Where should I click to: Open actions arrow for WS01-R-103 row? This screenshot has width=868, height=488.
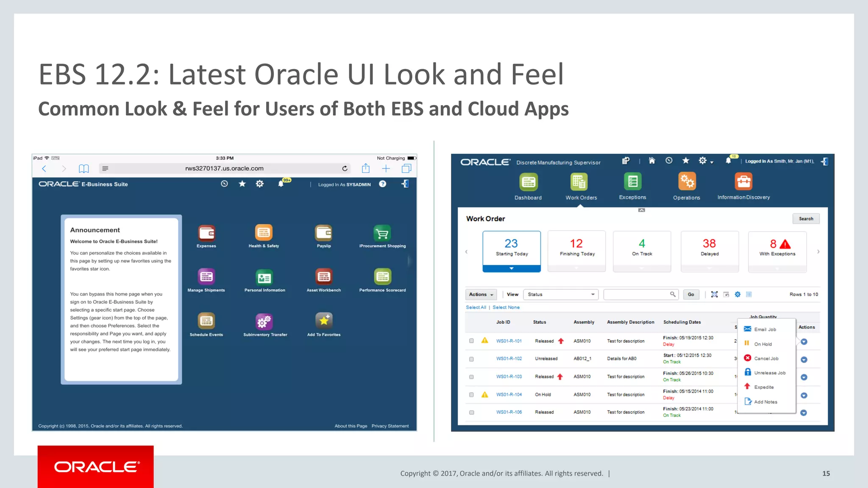pos(804,377)
